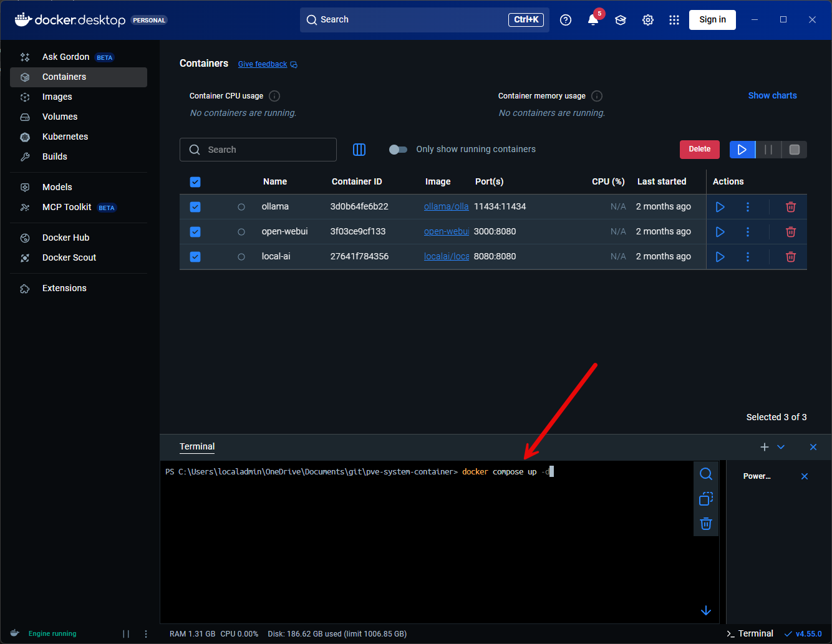The height and width of the screenshot is (644, 832).
Task: Toggle Terminal from the status bar
Action: click(x=750, y=634)
